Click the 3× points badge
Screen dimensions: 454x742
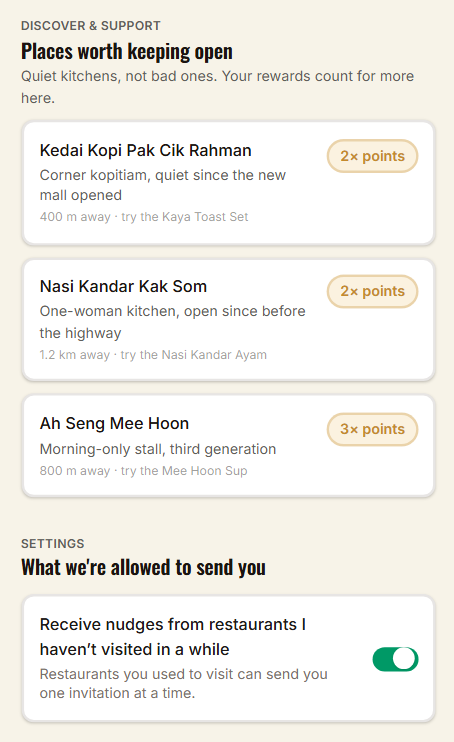[x=373, y=429]
